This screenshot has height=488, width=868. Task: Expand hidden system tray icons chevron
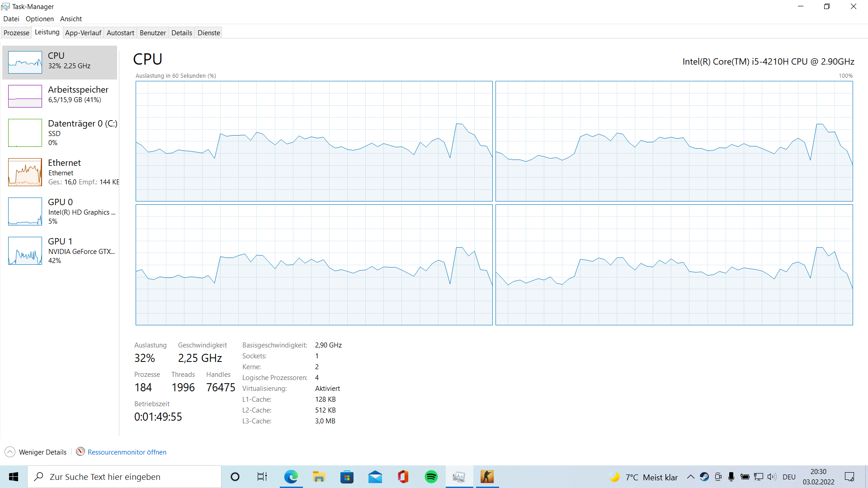(x=690, y=477)
